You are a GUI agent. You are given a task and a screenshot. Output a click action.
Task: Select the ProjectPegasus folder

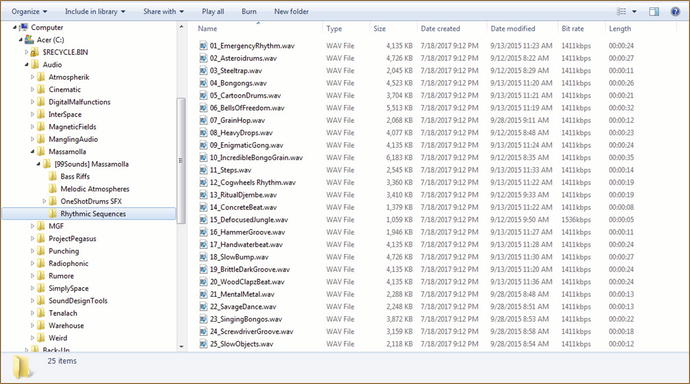tap(72, 238)
